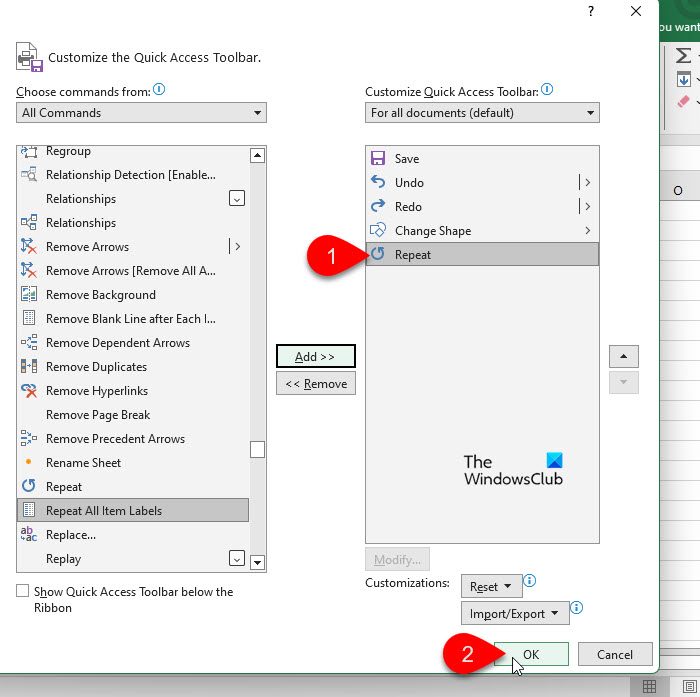The image size is (700, 697).
Task: Click the Relationship Detection icon
Action: pos(28,175)
